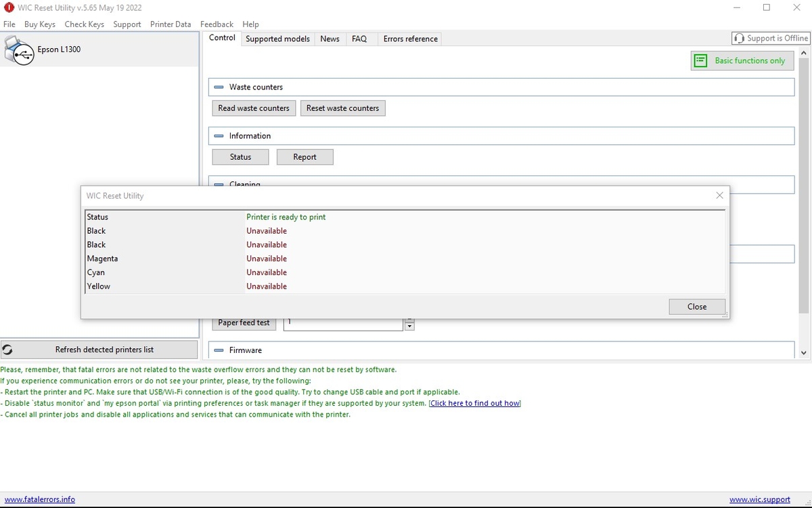
Task: Click the Status button
Action: 240,157
